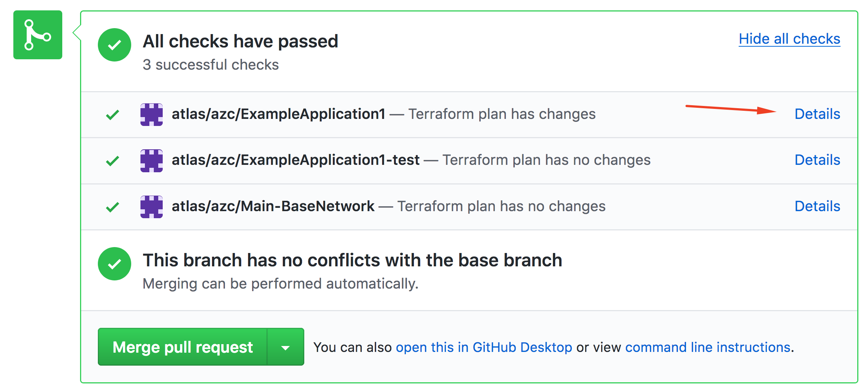Click the green git merge icon
Screen dimensions: 868x386
tap(37, 35)
